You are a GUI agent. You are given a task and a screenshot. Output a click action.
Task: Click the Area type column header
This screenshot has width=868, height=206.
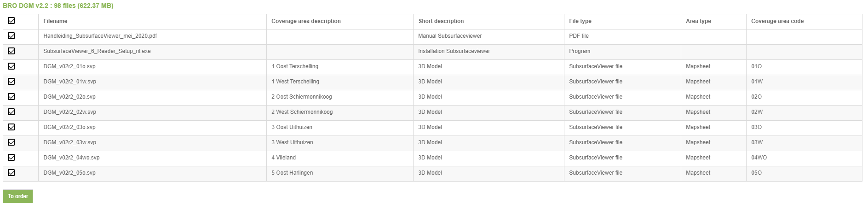click(x=698, y=21)
